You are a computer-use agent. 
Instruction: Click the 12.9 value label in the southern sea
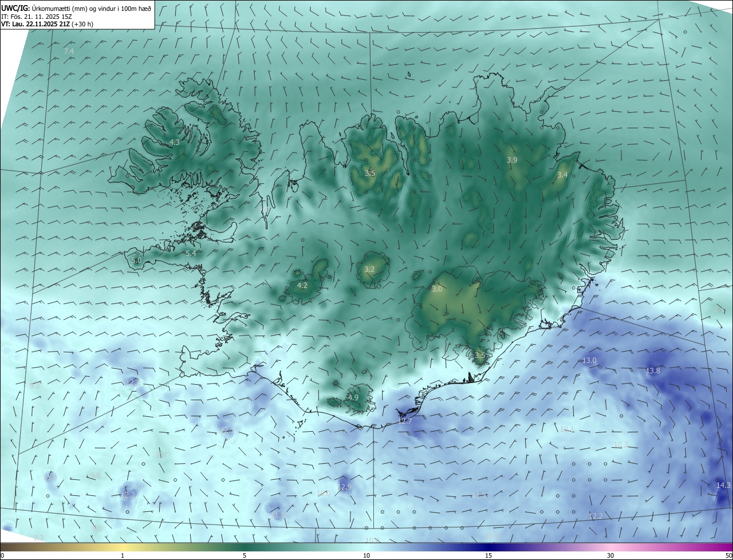(344, 487)
